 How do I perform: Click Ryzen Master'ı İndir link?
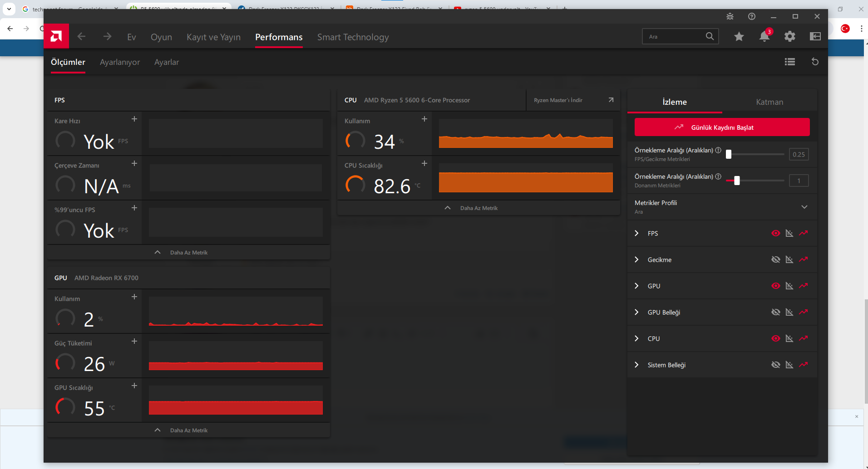573,100
